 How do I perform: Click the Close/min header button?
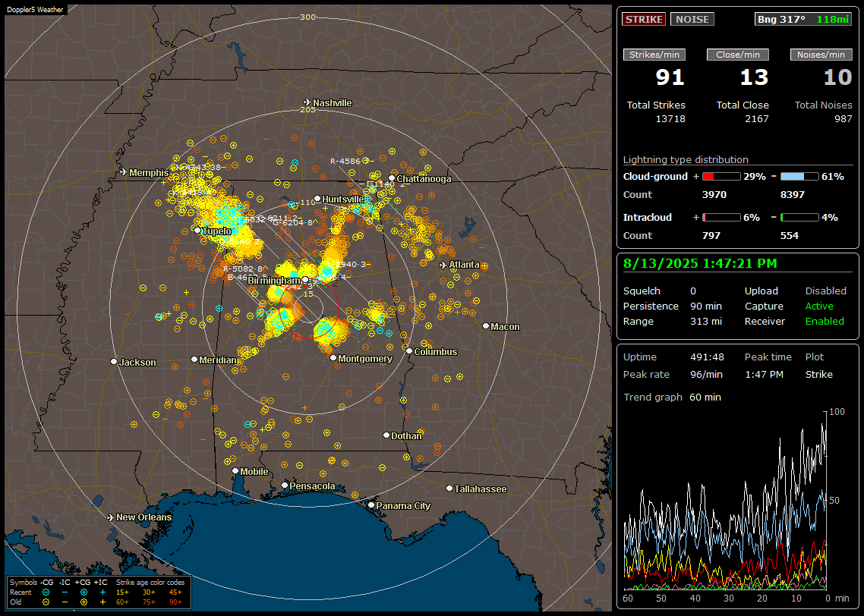point(738,55)
